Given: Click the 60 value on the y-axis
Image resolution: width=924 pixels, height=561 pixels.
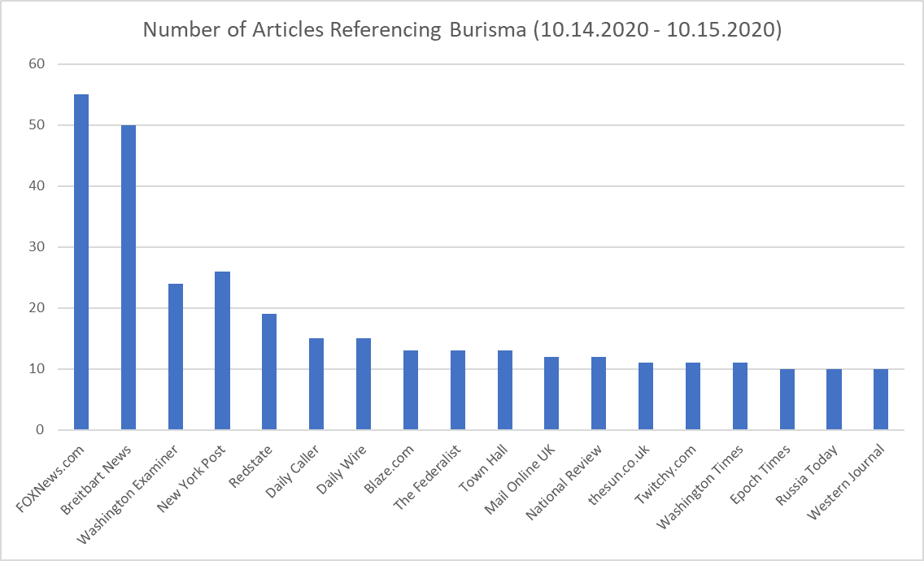Looking at the screenshot, I should tap(37, 63).
